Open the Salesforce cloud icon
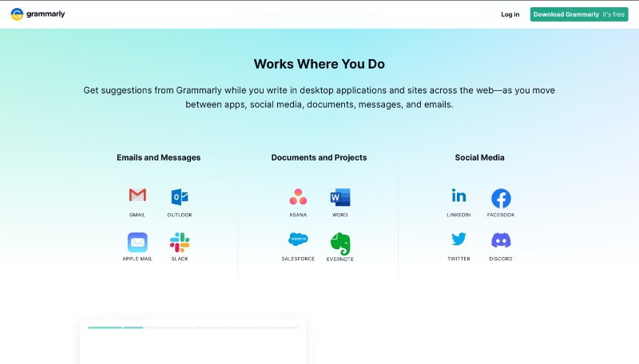The width and height of the screenshot is (639, 364). click(298, 239)
